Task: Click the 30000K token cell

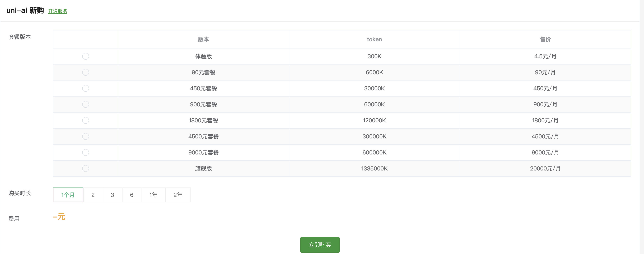Action: tap(374, 88)
